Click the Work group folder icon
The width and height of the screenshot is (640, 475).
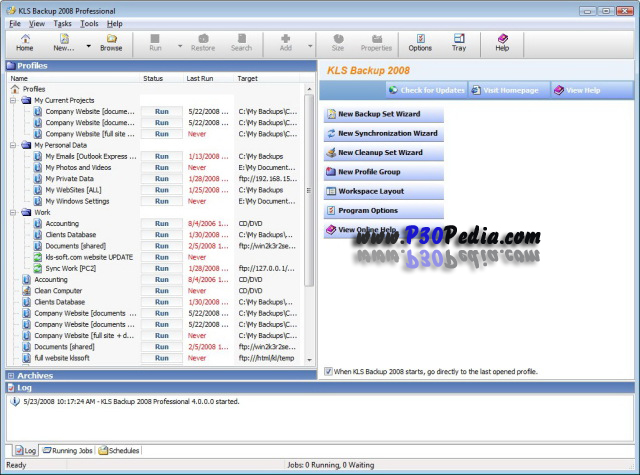pos(27,212)
